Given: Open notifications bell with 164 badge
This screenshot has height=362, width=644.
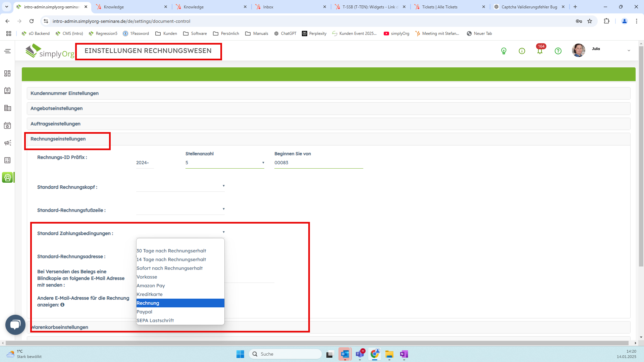Looking at the screenshot, I should point(540,51).
